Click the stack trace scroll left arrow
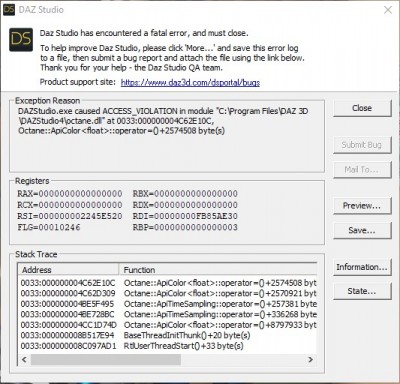 coord(24,360)
